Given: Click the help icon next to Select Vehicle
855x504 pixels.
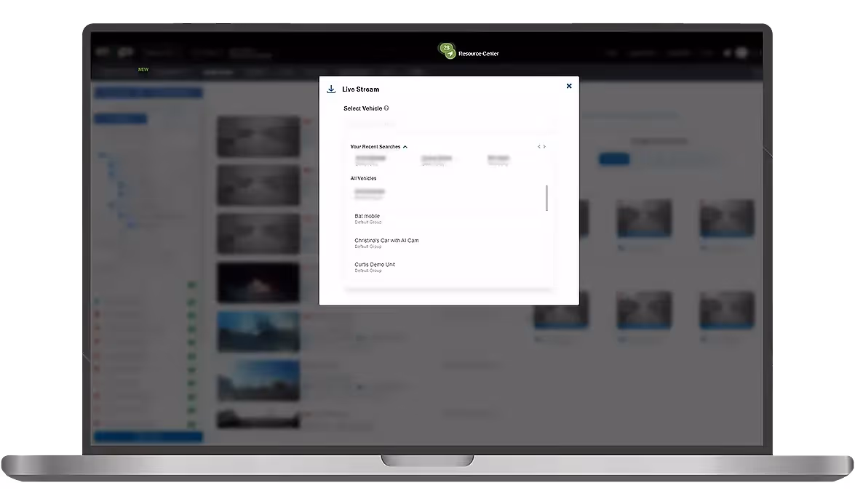Looking at the screenshot, I should (386, 108).
